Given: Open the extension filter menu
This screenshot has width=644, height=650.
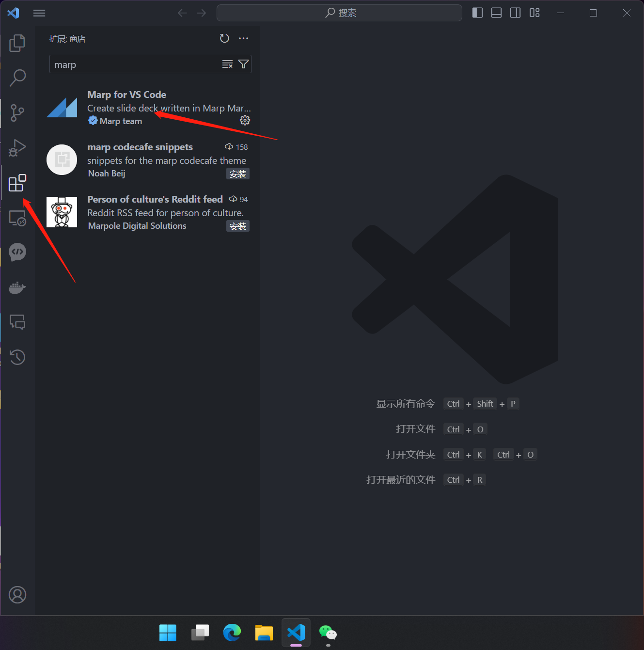Looking at the screenshot, I should (244, 64).
